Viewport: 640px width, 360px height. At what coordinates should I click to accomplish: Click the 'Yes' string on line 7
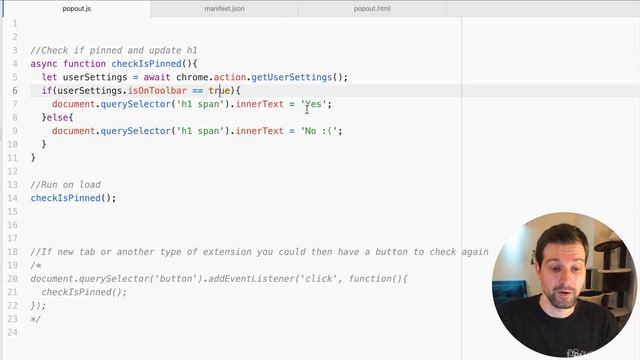(x=313, y=104)
